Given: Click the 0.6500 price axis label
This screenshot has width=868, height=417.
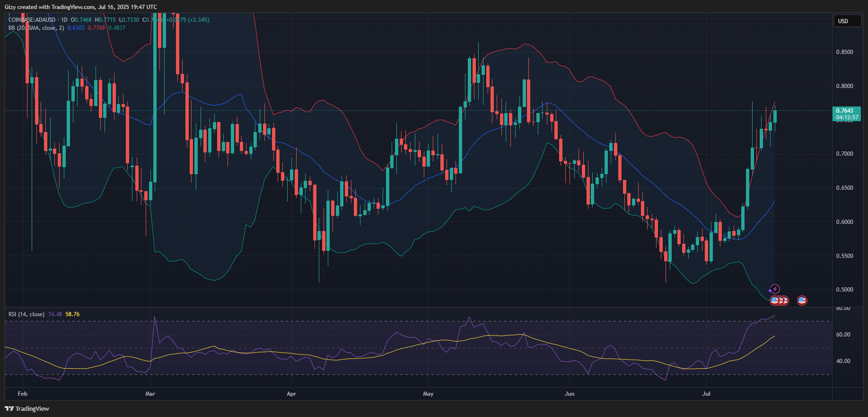Looking at the screenshot, I should (x=845, y=188).
